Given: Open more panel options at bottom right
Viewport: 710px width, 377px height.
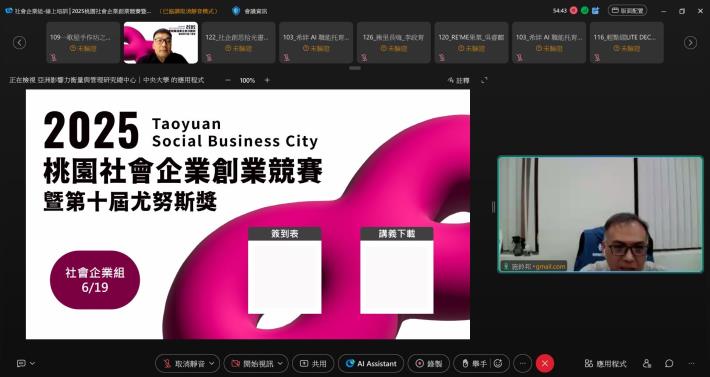Looking at the screenshot, I should point(691,363).
